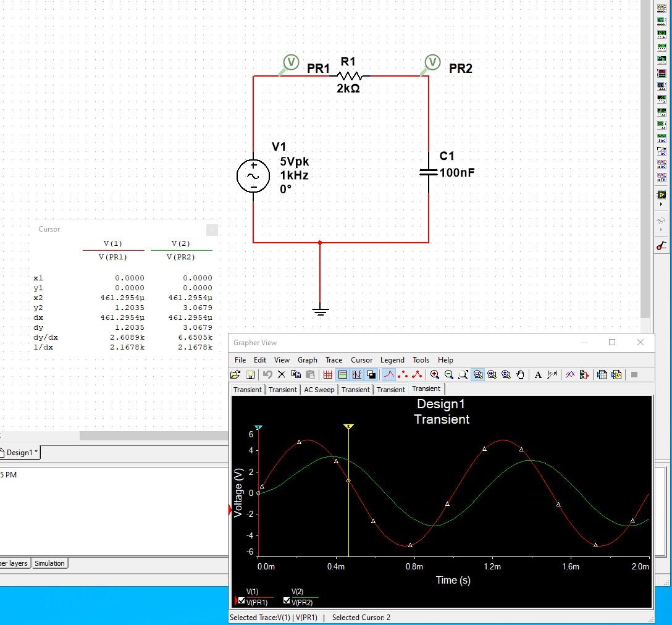Click the Simulation tab at the bottom
672x625 pixels.
49,563
